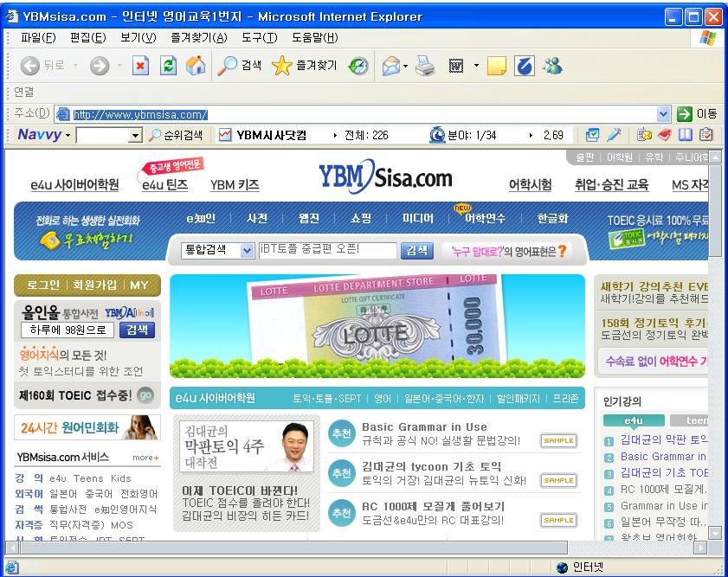728x577 pixels.
Task: Open the 보기(V) menu
Action: (138, 37)
